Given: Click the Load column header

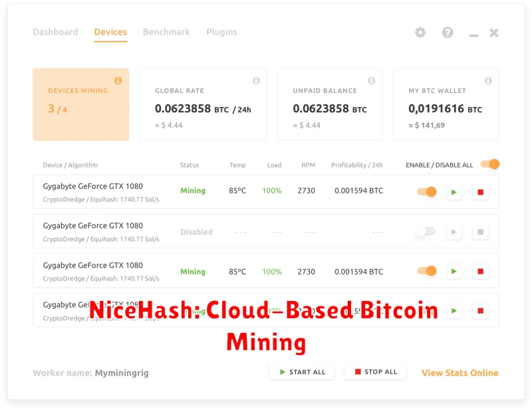Looking at the screenshot, I should point(274,165).
